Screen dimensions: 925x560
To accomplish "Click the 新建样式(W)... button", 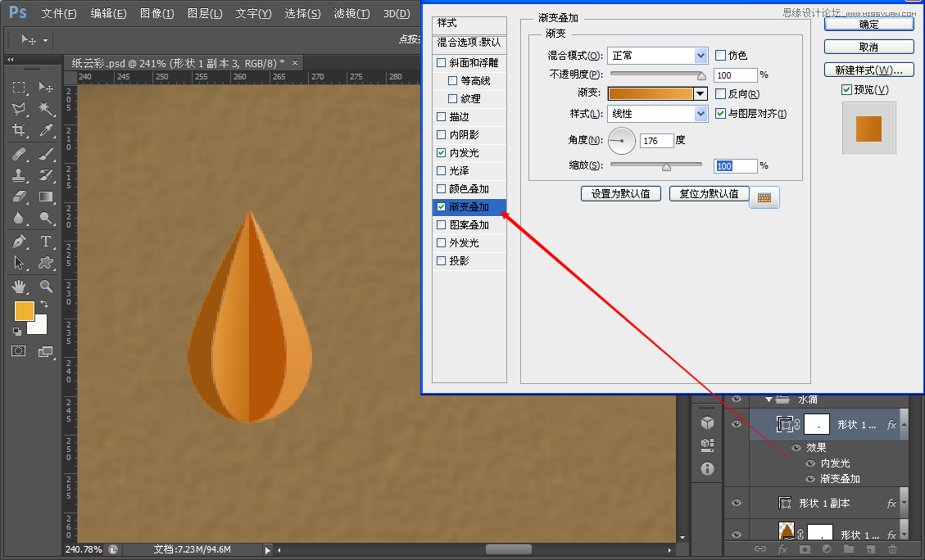I will (x=869, y=70).
